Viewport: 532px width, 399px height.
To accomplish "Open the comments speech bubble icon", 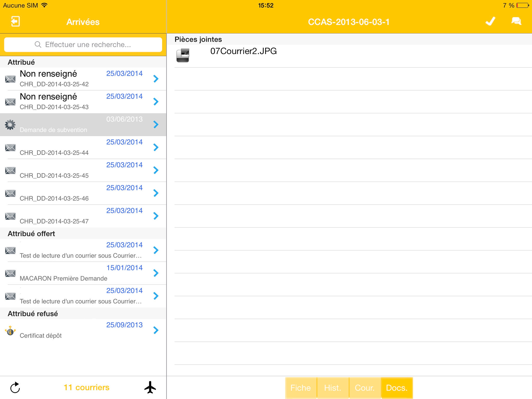I will (516, 21).
